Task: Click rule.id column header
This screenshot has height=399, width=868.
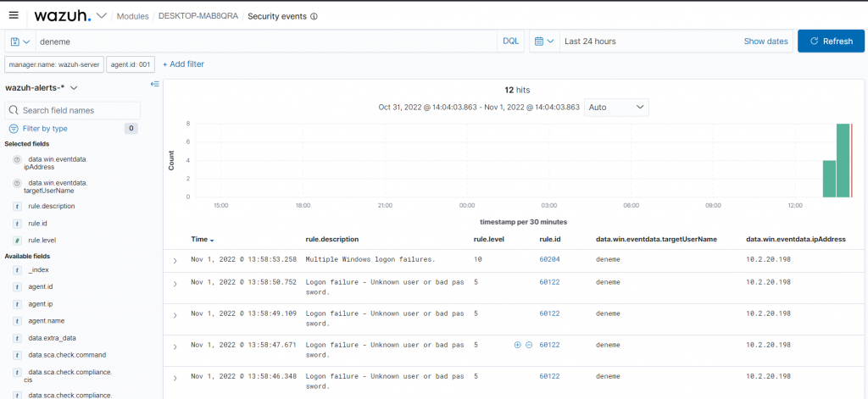Action: click(x=550, y=240)
